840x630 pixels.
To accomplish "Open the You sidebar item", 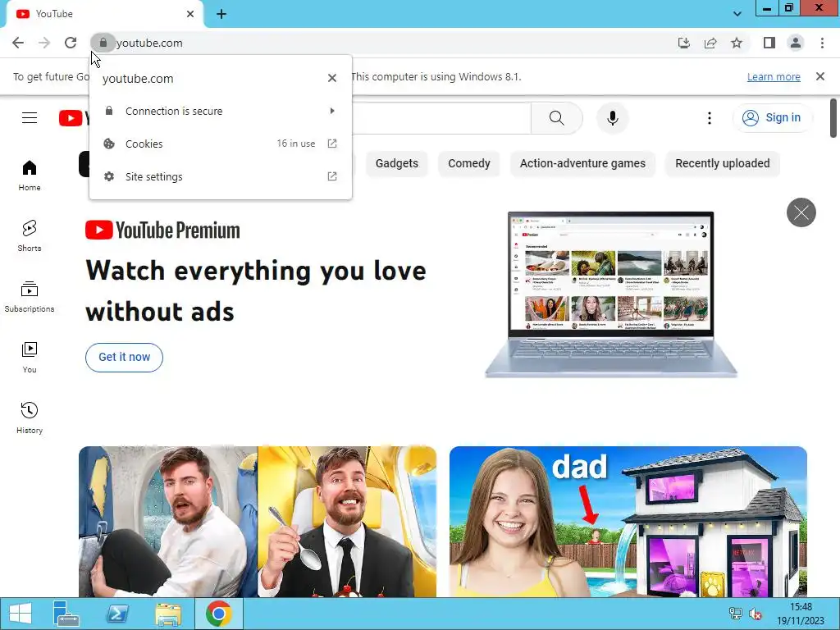I will pyautogui.click(x=30, y=358).
